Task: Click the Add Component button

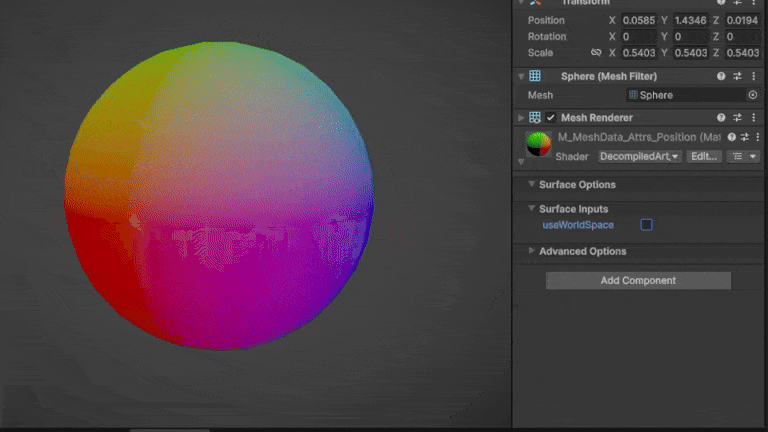Action: [x=638, y=281]
